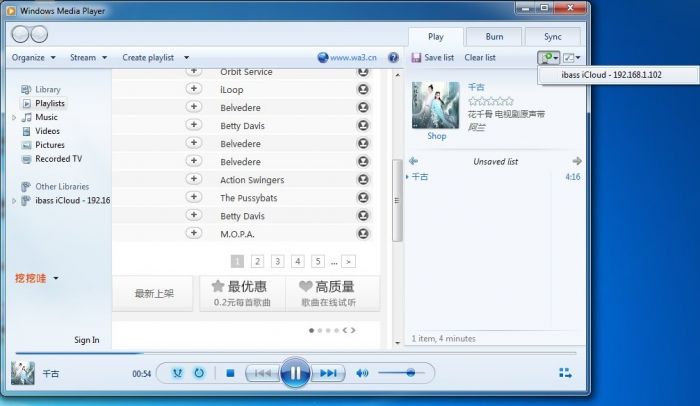Open the Organize dropdown menu
The height and width of the screenshot is (406, 700).
[x=33, y=58]
